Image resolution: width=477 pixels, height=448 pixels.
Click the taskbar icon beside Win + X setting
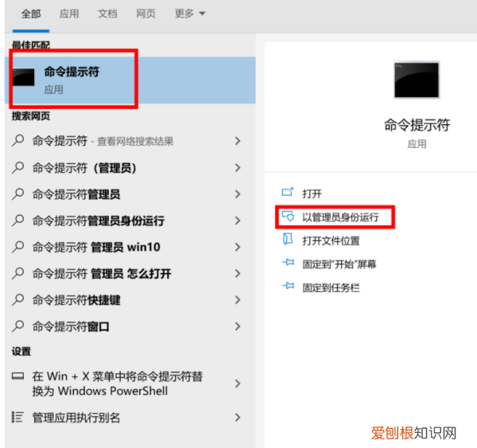click(17, 376)
